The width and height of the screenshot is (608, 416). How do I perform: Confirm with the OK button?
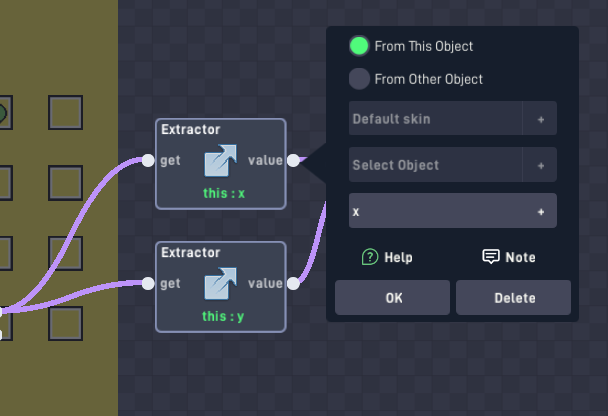click(x=392, y=297)
